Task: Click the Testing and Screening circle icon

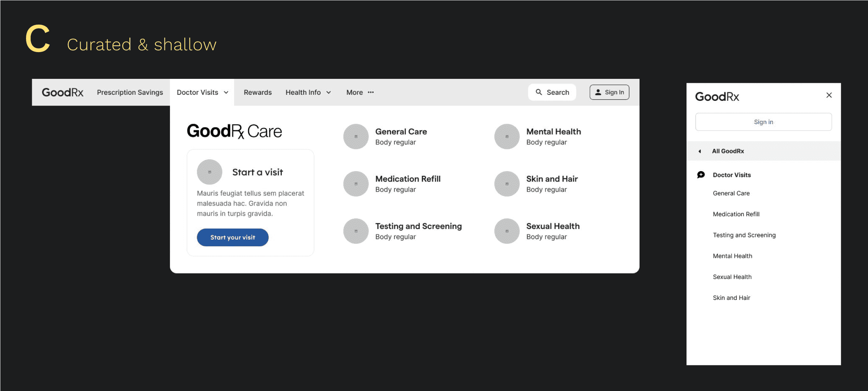Action: click(356, 231)
